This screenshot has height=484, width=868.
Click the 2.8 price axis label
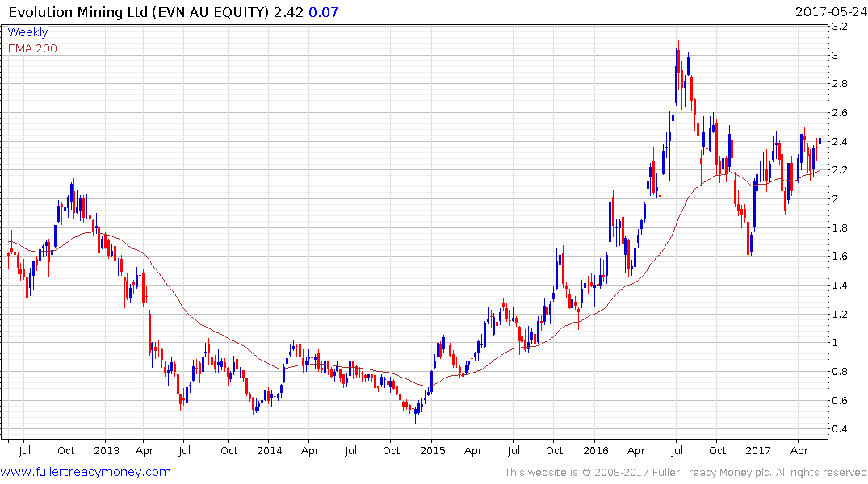point(840,84)
